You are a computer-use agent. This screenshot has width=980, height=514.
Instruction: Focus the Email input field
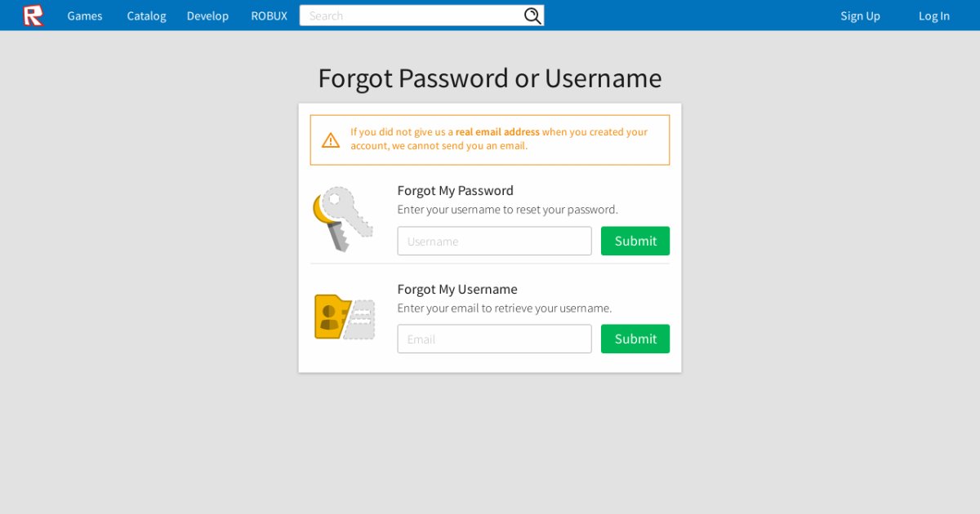[x=494, y=339]
